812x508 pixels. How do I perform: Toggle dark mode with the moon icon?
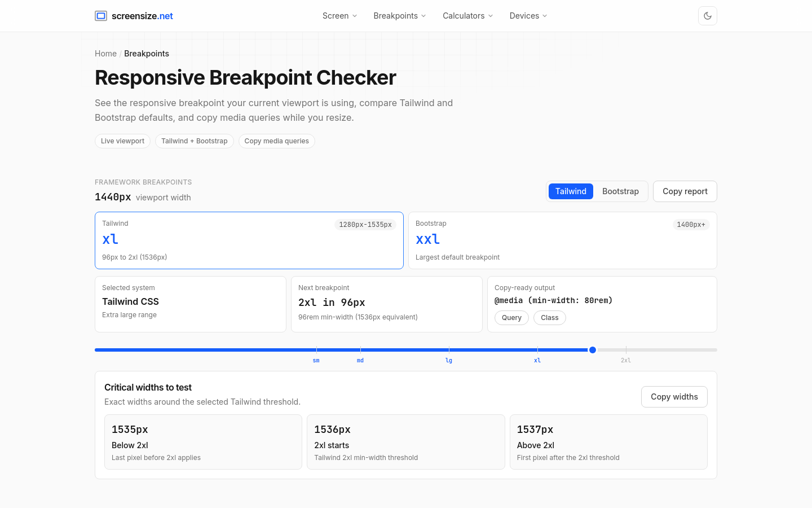point(708,16)
